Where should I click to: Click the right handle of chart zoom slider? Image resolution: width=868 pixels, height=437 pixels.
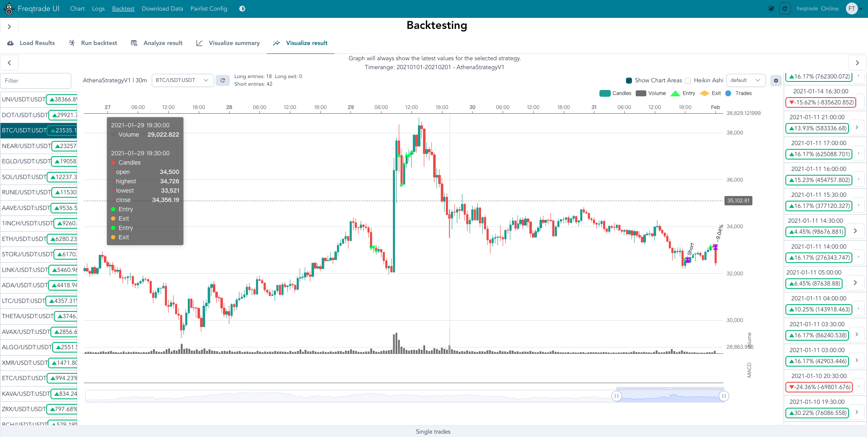(724, 396)
